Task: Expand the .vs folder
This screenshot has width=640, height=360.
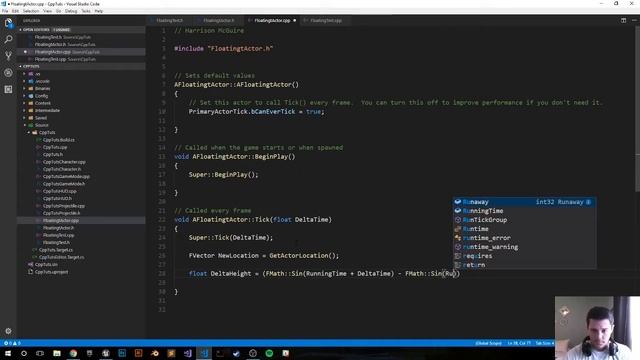Action: (x=38, y=74)
